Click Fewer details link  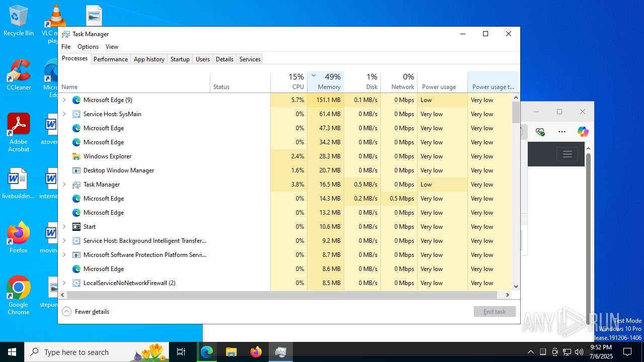pos(92,312)
